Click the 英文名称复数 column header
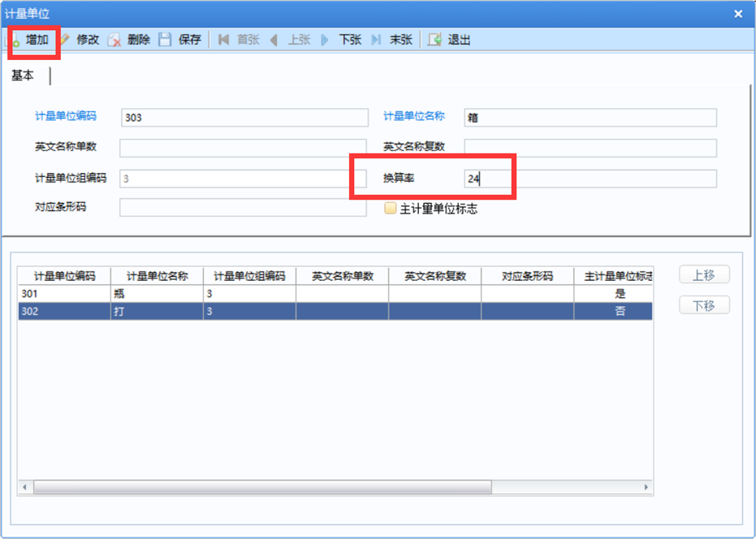 coord(435,276)
